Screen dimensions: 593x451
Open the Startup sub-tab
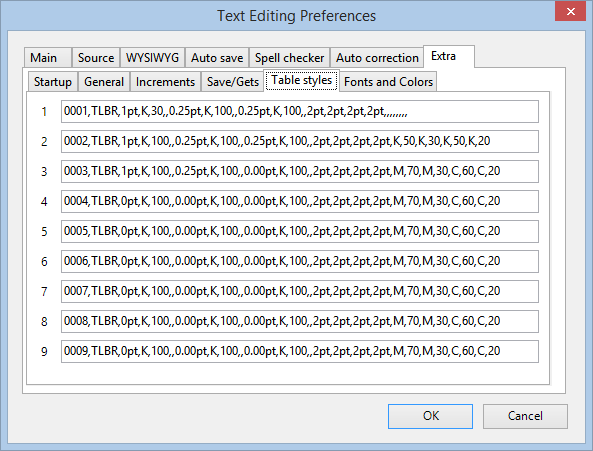pyautogui.click(x=53, y=82)
